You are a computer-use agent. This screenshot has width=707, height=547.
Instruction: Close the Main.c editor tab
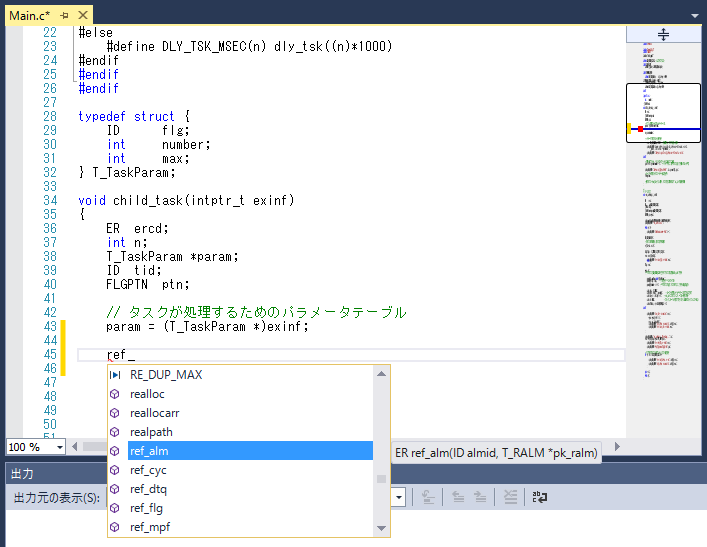82,15
